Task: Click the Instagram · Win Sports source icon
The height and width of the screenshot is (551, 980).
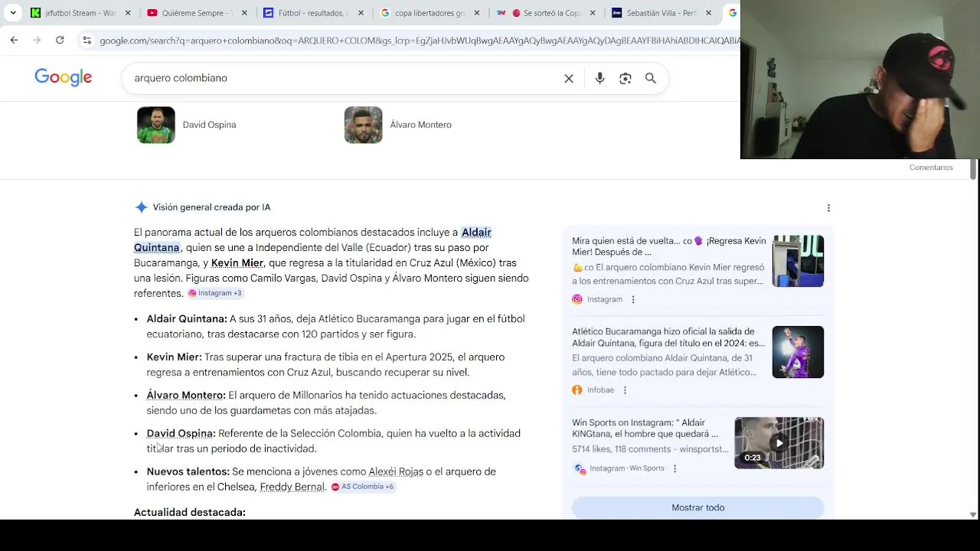Action: point(580,468)
